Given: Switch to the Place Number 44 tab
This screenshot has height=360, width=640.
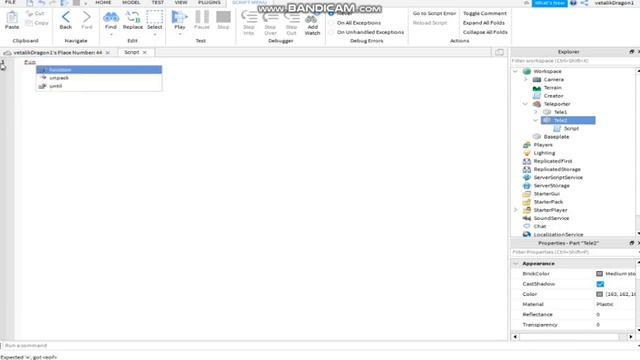Looking at the screenshot, I should [58, 53].
